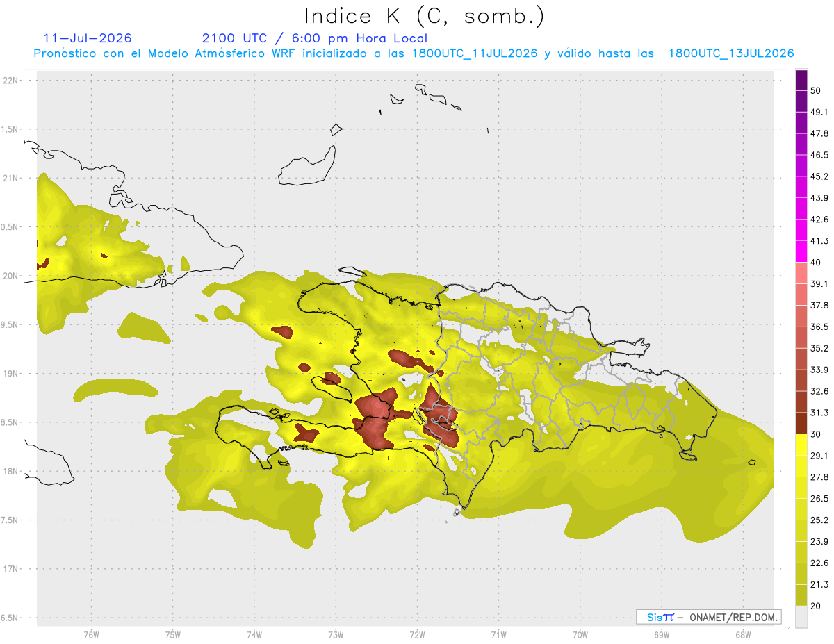This screenshot has width=834, height=644.
Task: Click the legend value "26.5"
Action: [x=819, y=499]
